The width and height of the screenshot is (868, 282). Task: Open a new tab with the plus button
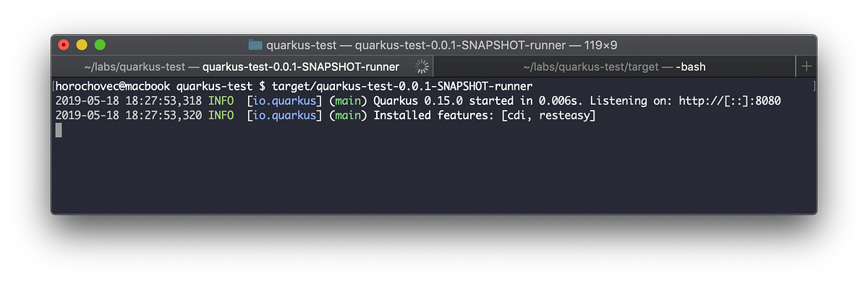(807, 67)
